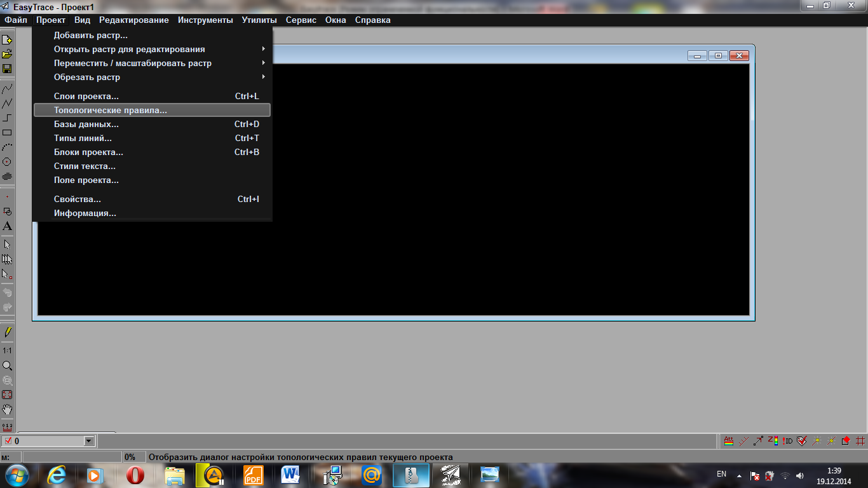Click the red fit-to-extents icon
The width and height of the screenshot is (868, 488).
click(7, 395)
